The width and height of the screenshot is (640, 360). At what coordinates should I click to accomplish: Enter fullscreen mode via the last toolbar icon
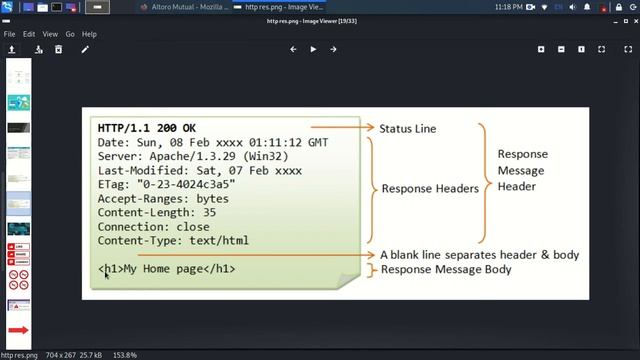tap(628, 49)
